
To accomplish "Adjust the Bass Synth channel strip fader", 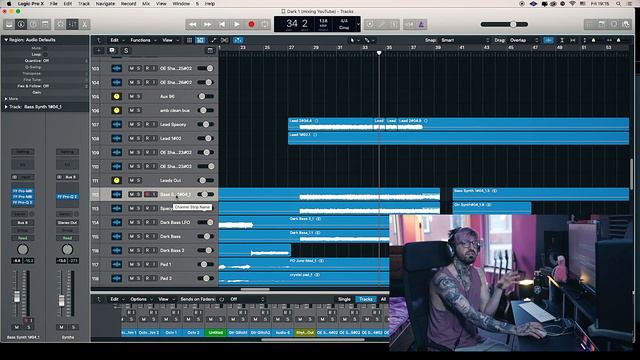I will click(17, 296).
